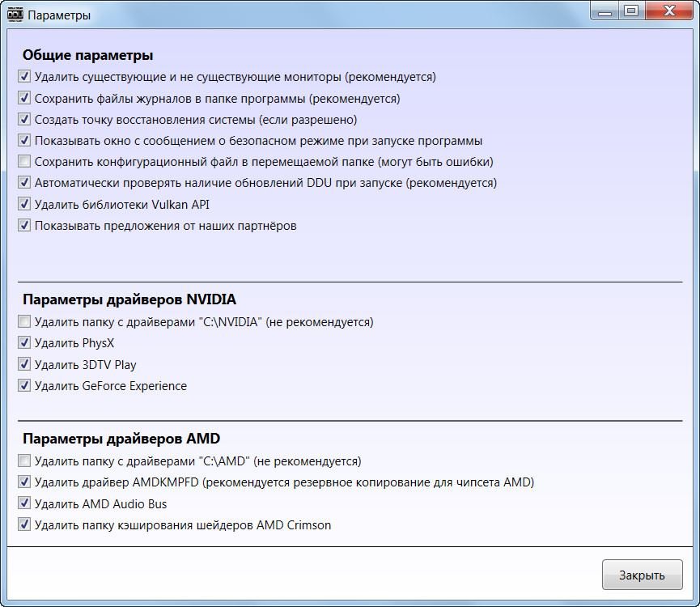Toggle "Удалить драйвер AMDKMPFD" checkbox
The image size is (700, 607).
click(24, 482)
